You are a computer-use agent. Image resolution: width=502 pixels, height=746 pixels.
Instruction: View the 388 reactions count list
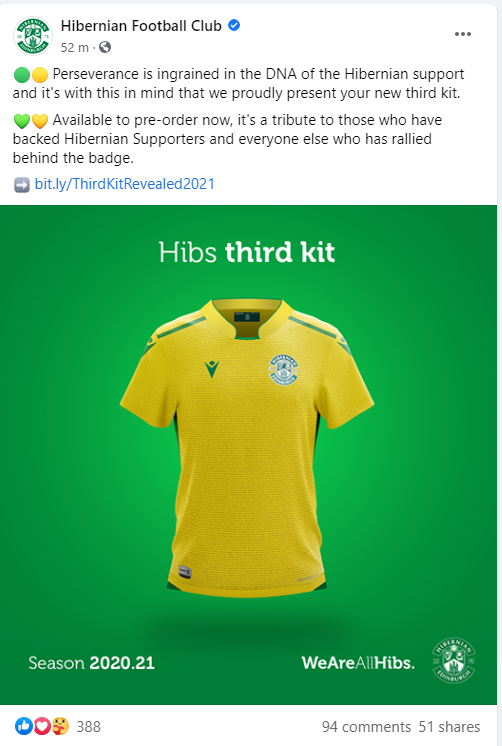coord(89,726)
